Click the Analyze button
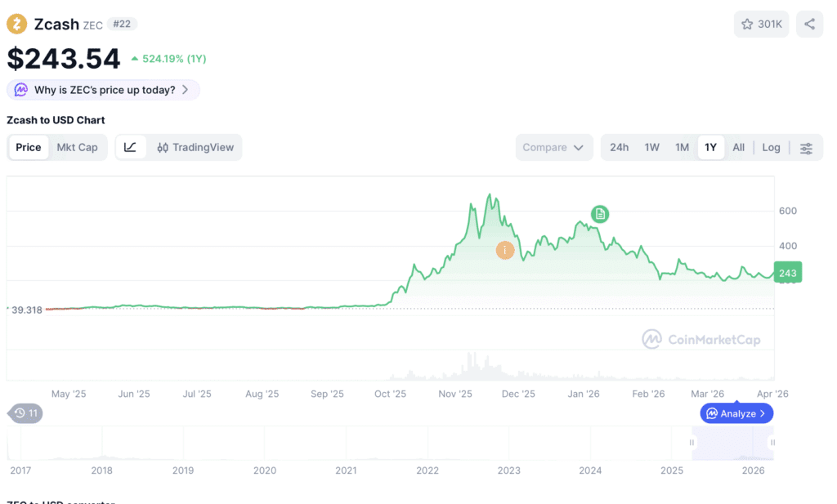Image resolution: width=837 pixels, height=504 pixels. point(736,413)
